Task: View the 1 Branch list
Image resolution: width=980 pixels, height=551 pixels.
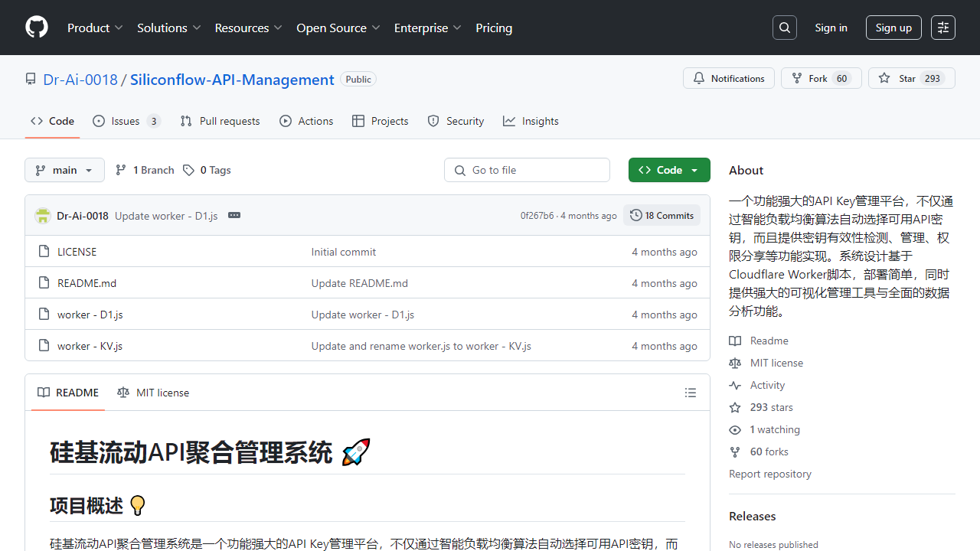Action: coord(145,170)
